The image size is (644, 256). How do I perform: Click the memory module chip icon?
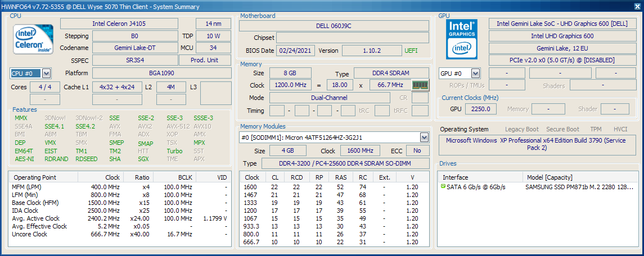(x=420, y=85)
